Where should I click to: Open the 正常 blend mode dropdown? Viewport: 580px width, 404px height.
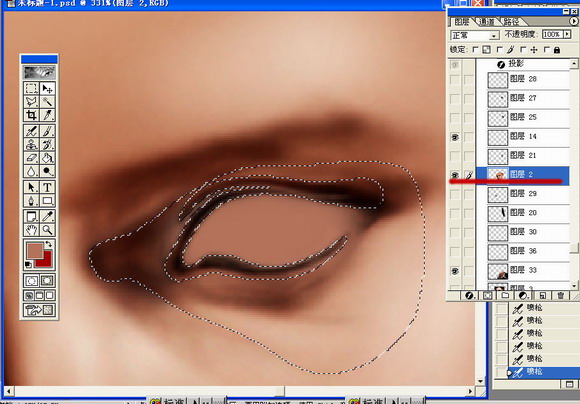[475, 36]
